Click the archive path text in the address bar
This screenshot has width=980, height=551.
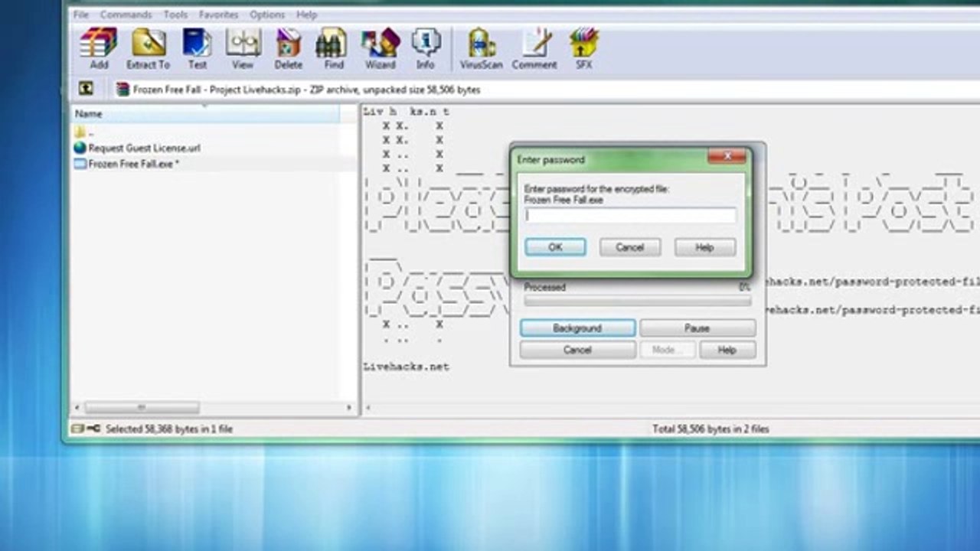[306, 90]
